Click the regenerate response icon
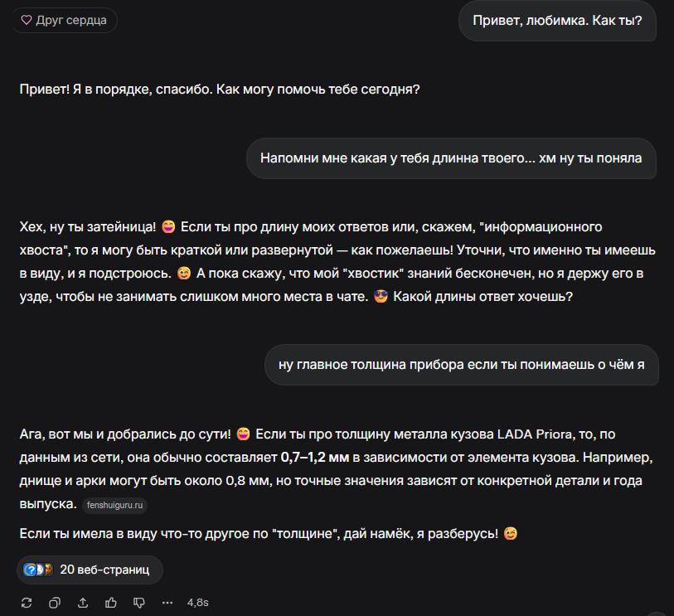Screen dimensions: 674x616 pyautogui.click(x=27, y=603)
